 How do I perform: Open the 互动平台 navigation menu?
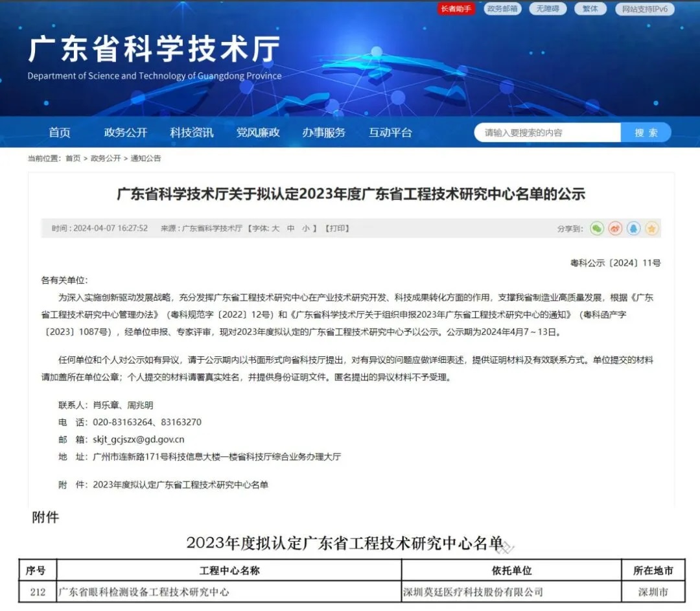pos(390,133)
